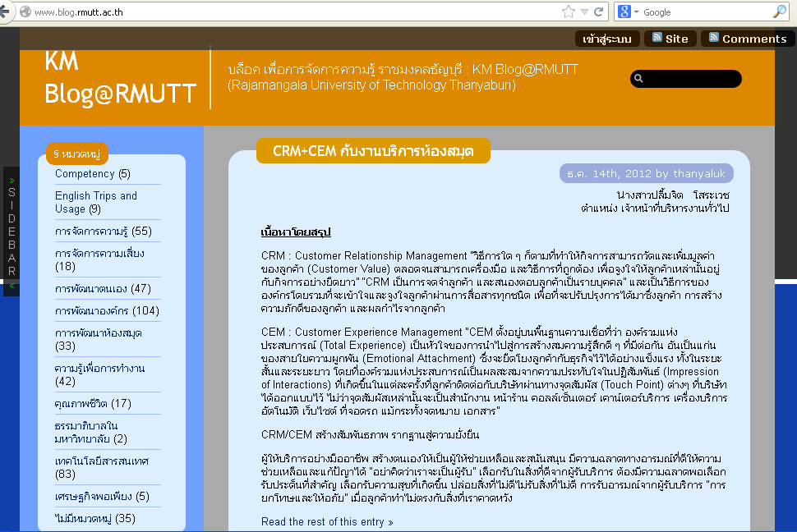Viewport: 797px width, 532px height.
Task: Open the CRM+CEM กับงานบริการห้องสมุด post title
Action: click(x=373, y=151)
